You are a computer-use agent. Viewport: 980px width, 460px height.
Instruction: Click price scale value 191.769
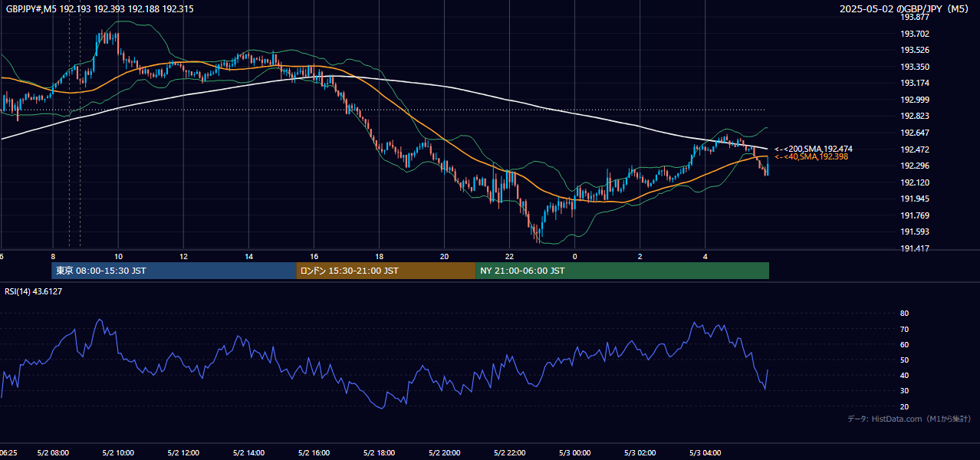(914, 215)
